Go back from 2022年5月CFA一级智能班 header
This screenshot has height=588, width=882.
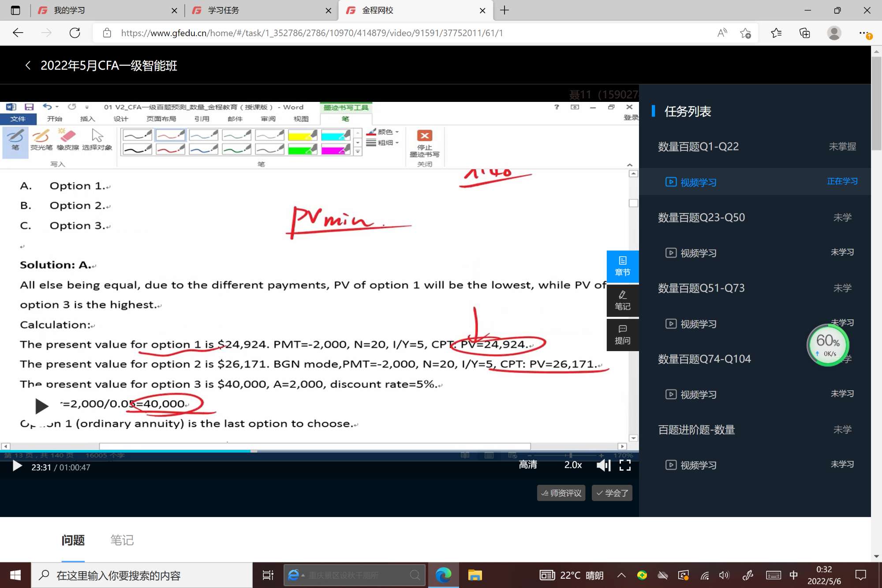[x=28, y=65]
